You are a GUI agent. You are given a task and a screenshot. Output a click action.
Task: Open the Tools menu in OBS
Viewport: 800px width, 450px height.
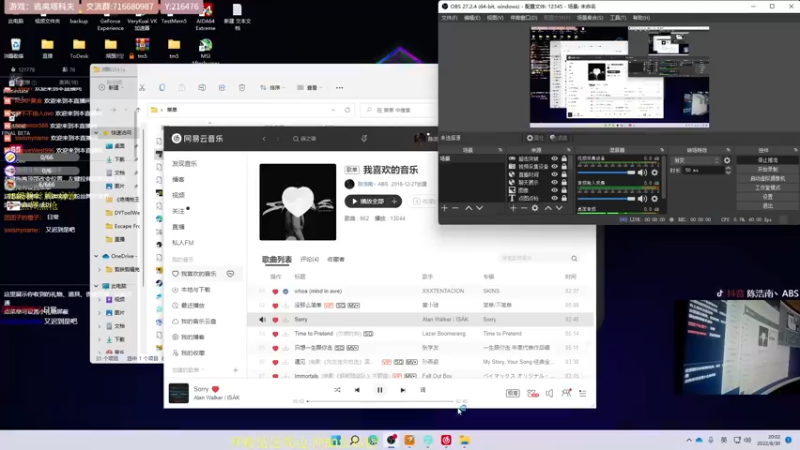[x=618, y=18]
